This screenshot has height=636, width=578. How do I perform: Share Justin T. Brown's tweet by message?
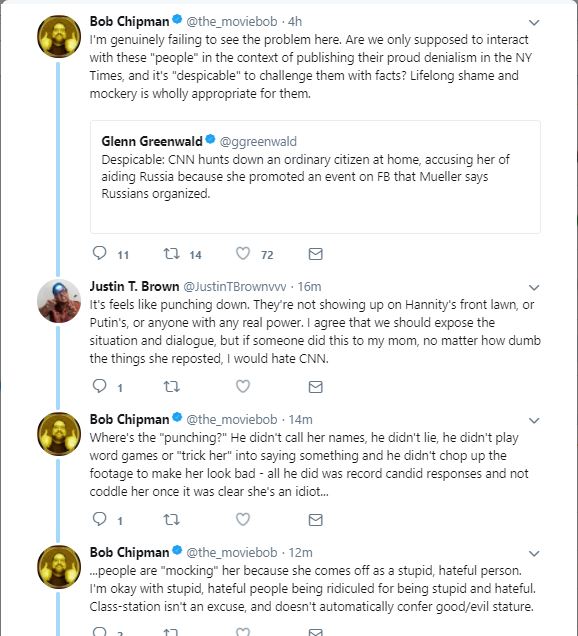pyautogui.click(x=315, y=387)
